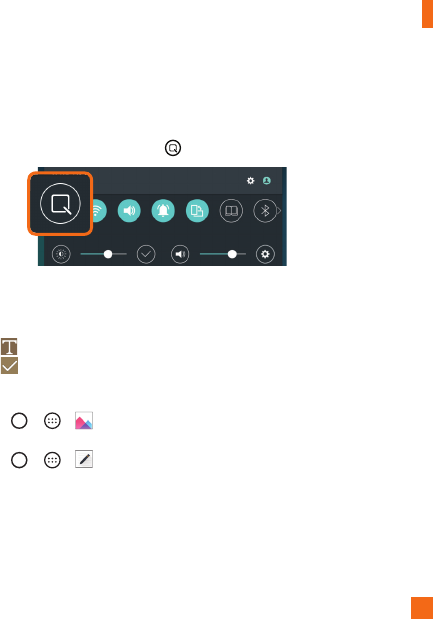Expand more quick settings with the arrow

point(279,211)
